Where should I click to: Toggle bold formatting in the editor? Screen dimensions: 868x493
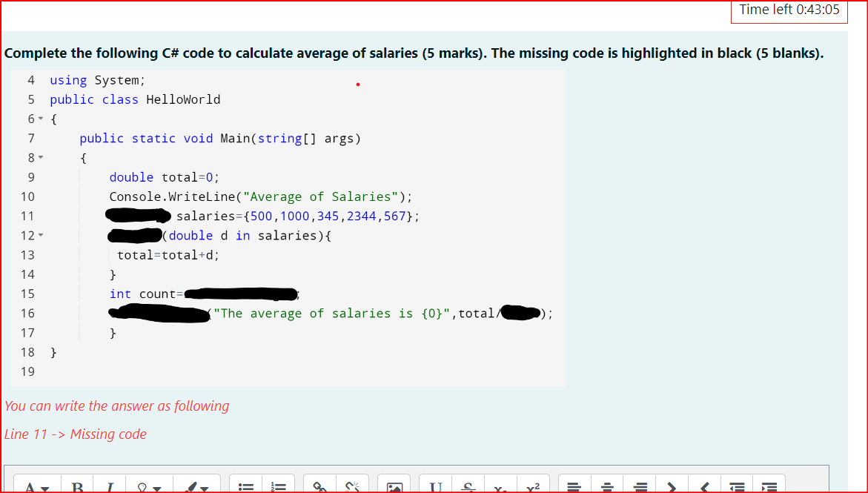(x=77, y=486)
